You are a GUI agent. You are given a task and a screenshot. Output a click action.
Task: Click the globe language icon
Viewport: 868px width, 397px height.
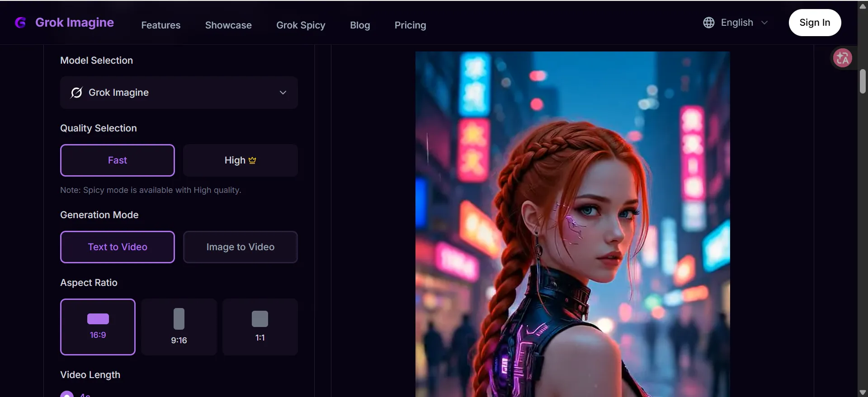coord(708,23)
